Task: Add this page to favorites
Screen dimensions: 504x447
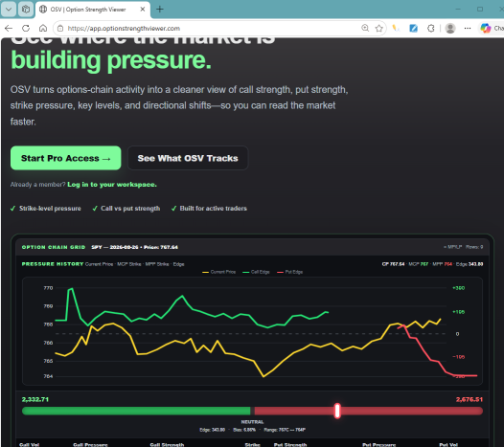Action: click(379, 29)
